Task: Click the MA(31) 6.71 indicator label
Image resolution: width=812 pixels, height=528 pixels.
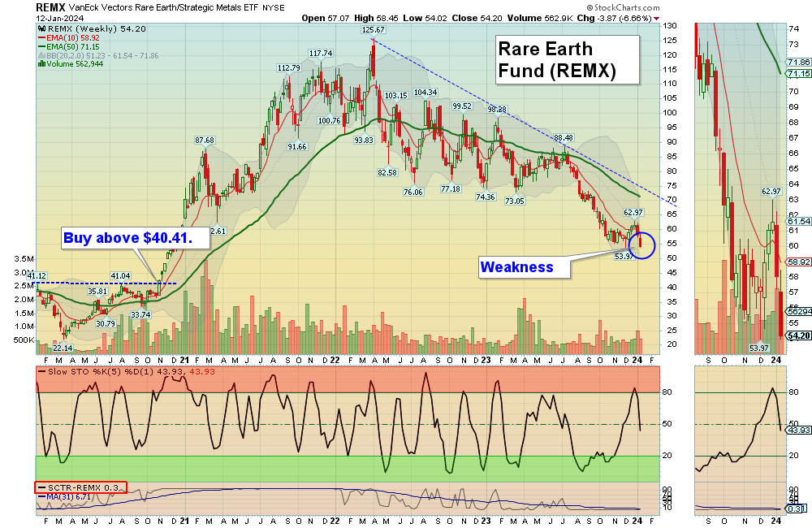Action: click(64, 497)
